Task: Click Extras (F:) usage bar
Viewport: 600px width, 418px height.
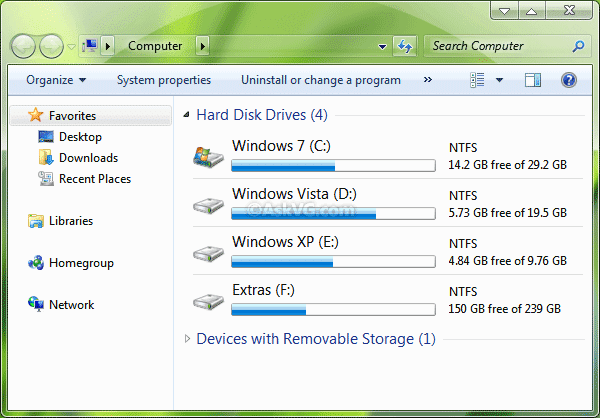Action: pos(333,309)
